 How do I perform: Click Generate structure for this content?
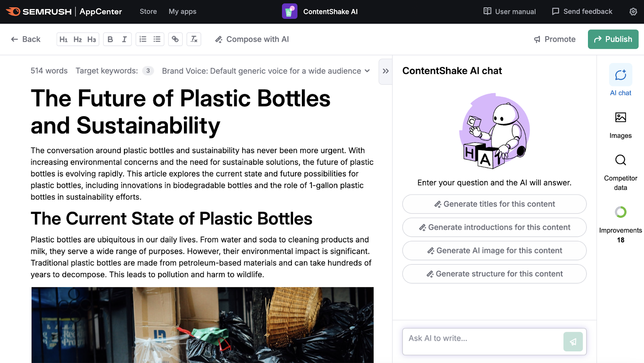(494, 274)
